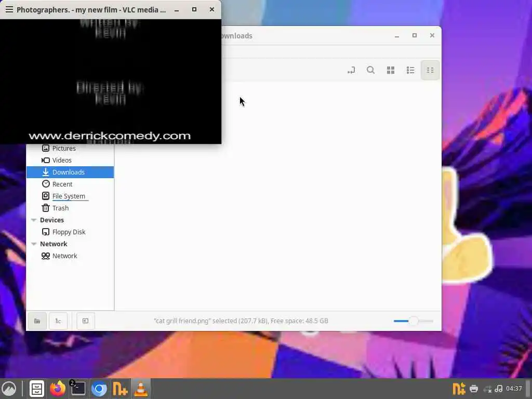The height and width of the screenshot is (399, 532).
Task: Maximize the VLC media player window
Action: click(x=194, y=9)
